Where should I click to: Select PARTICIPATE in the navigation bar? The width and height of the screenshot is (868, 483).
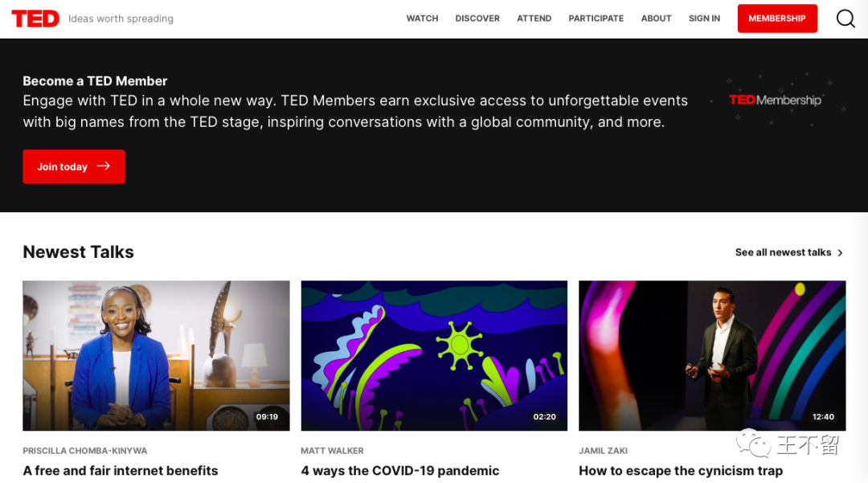click(596, 18)
